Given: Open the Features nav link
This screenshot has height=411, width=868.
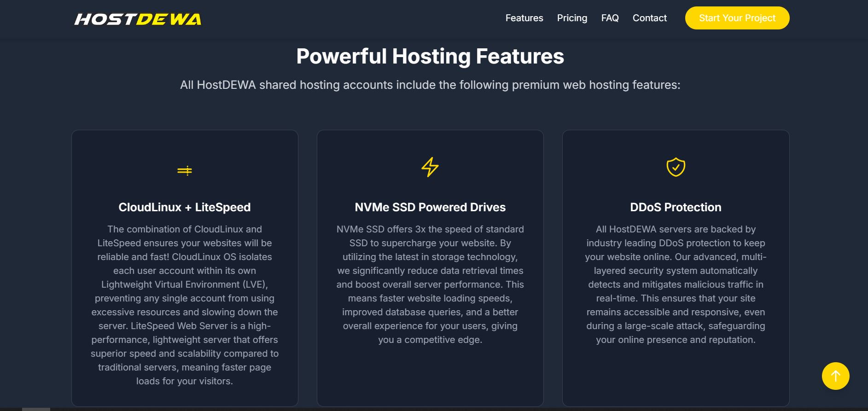Looking at the screenshot, I should point(524,18).
